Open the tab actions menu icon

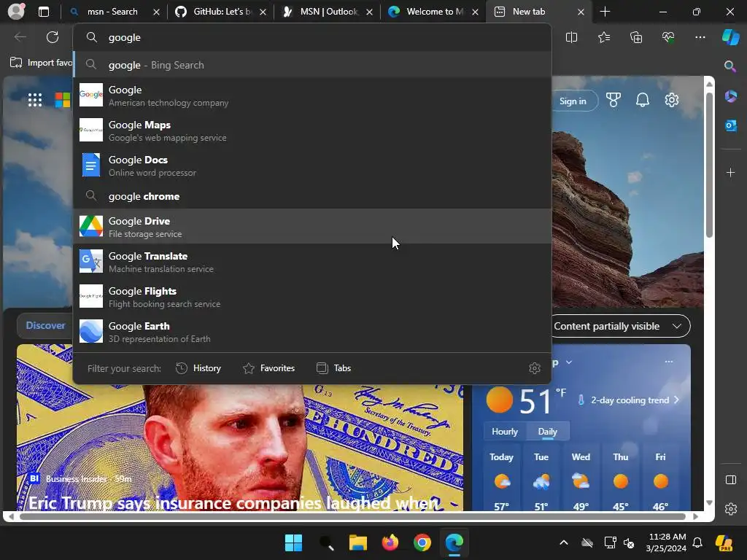click(44, 12)
